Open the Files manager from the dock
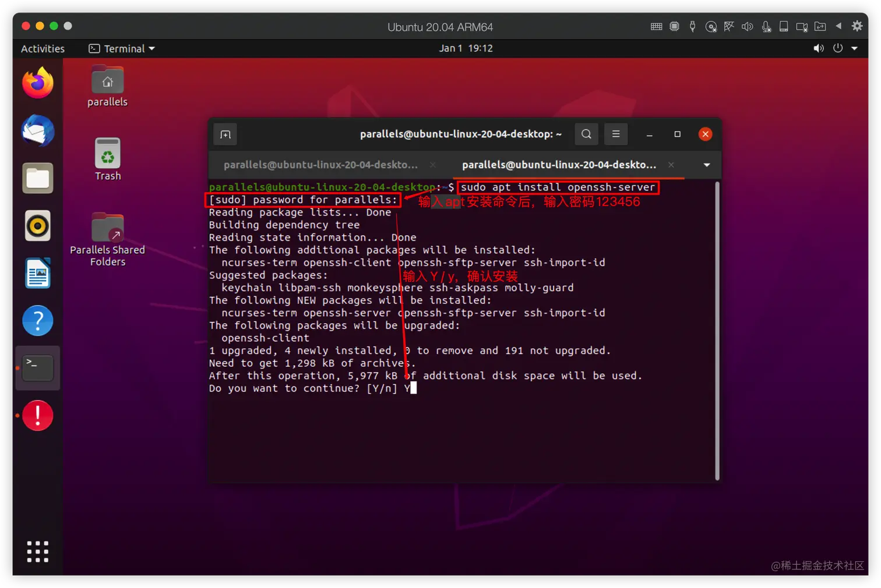This screenshot has width=881, height=588. coord(38,178)
